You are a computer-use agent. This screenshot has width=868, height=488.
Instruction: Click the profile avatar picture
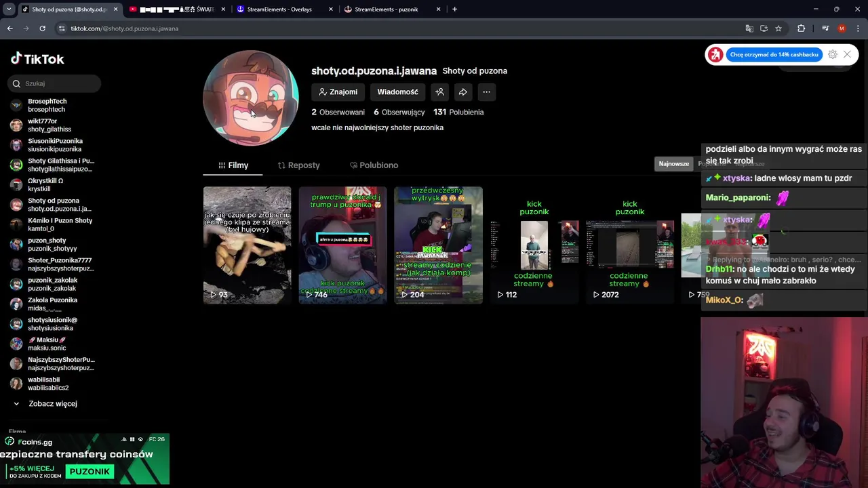pos(251,98)
